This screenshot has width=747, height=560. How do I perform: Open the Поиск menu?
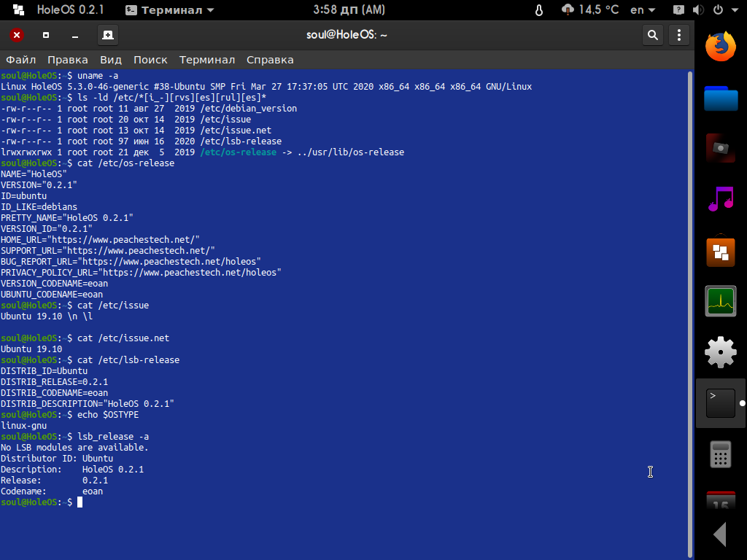click(x=150, y=60)
